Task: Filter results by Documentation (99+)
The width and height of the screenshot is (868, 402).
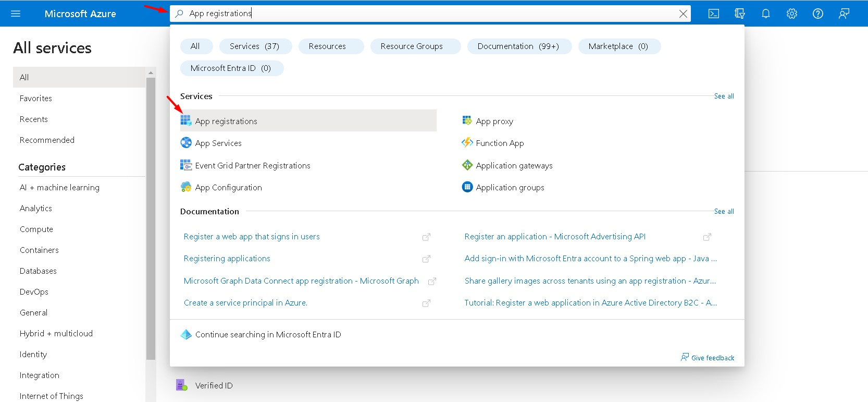Action: point(518,46)
